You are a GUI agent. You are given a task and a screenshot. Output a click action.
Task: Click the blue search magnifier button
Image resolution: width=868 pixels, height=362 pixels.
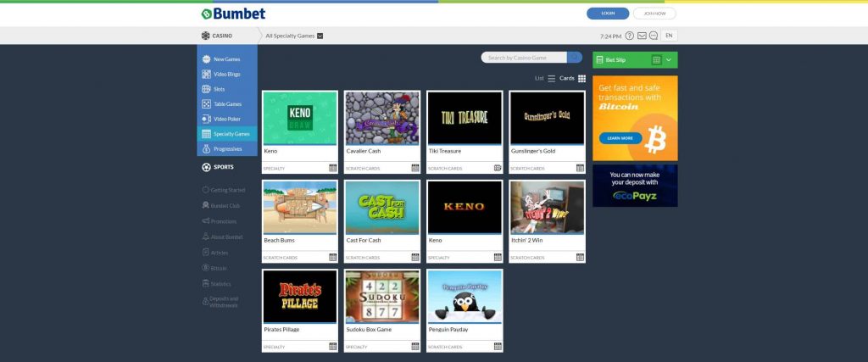coord(575,58)
